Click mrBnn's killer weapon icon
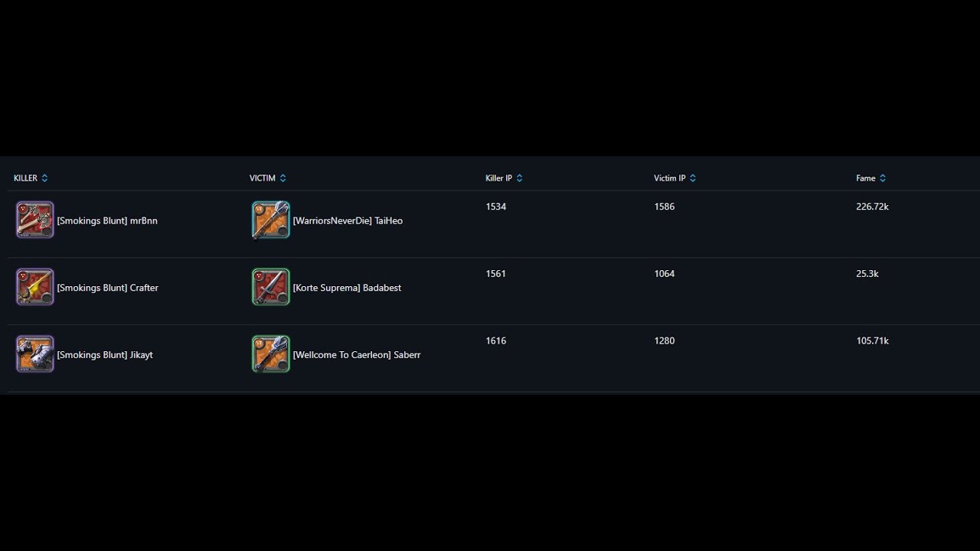This screenshot has height=551, width=980. tap(35, 220)
